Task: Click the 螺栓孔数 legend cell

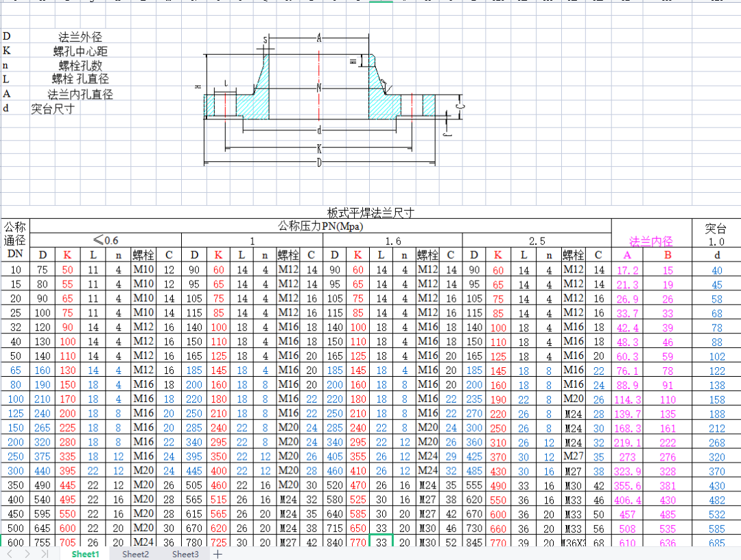Action: [80, 65]
